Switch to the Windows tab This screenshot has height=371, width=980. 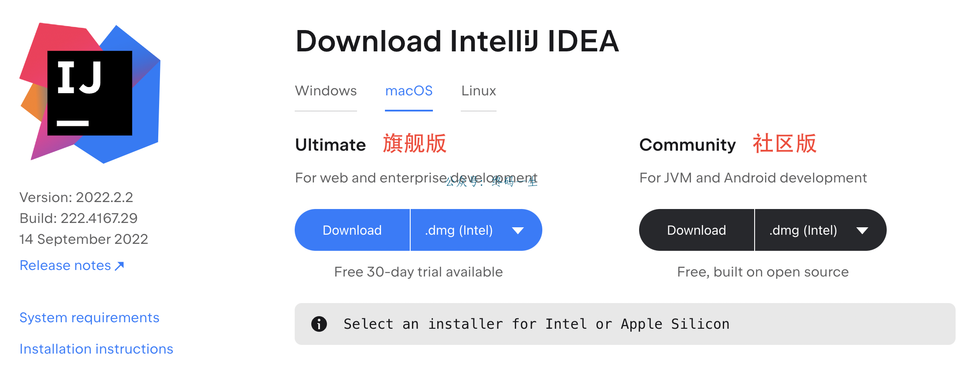(x=326, y=91)
